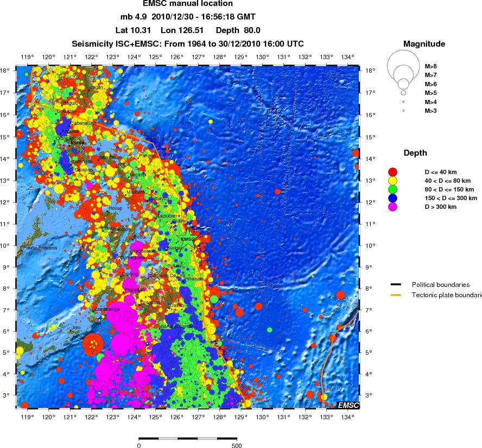The image size is (482, 448).
Task: Click the Butuan city label
Action: tap(175, 266)
